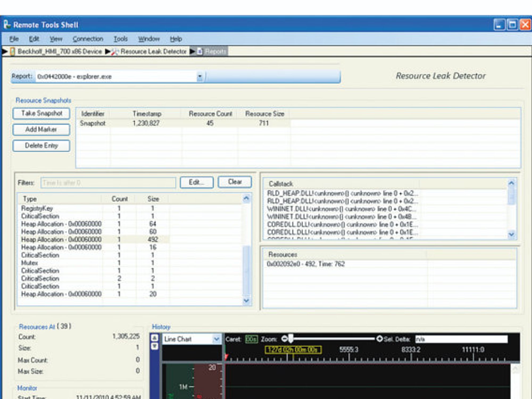Click the red caret marker on timeline

226,357
